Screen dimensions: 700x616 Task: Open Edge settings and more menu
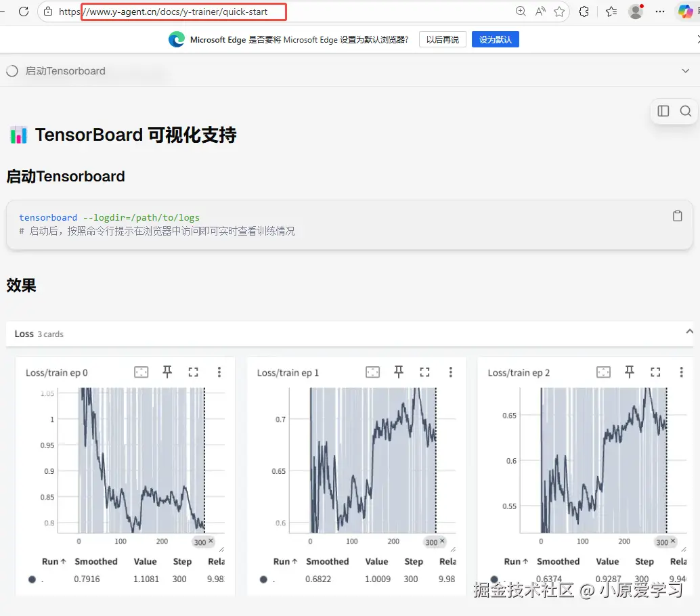pos(660,12)
